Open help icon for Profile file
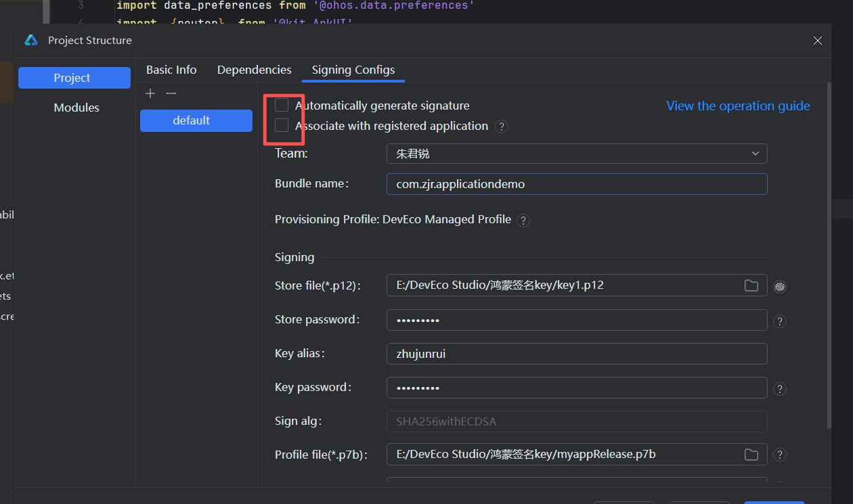Image resolution: width=853 pixels, height=504 pixels. point(780,455)
